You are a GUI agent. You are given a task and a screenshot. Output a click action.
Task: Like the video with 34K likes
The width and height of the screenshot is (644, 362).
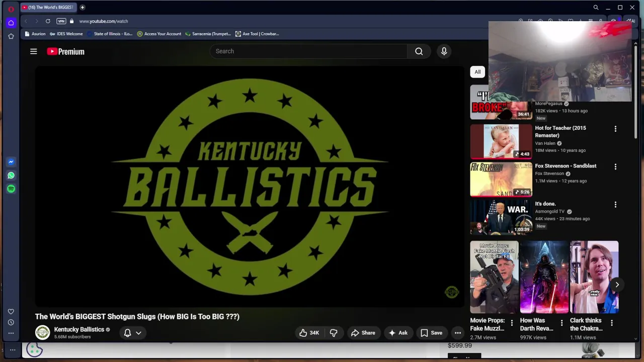pos(309,333)
